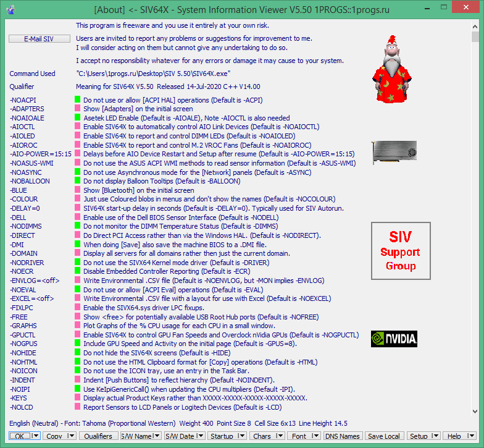484x448 pixels.
Task: Click the green swatch beside -NOBALLOON
Action: [x=78, y=180]
